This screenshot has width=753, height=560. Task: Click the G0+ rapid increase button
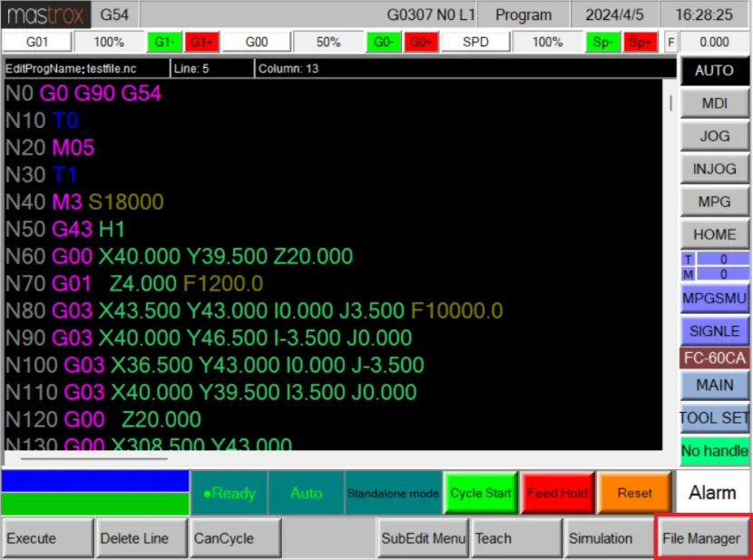(x=421, y=43)
